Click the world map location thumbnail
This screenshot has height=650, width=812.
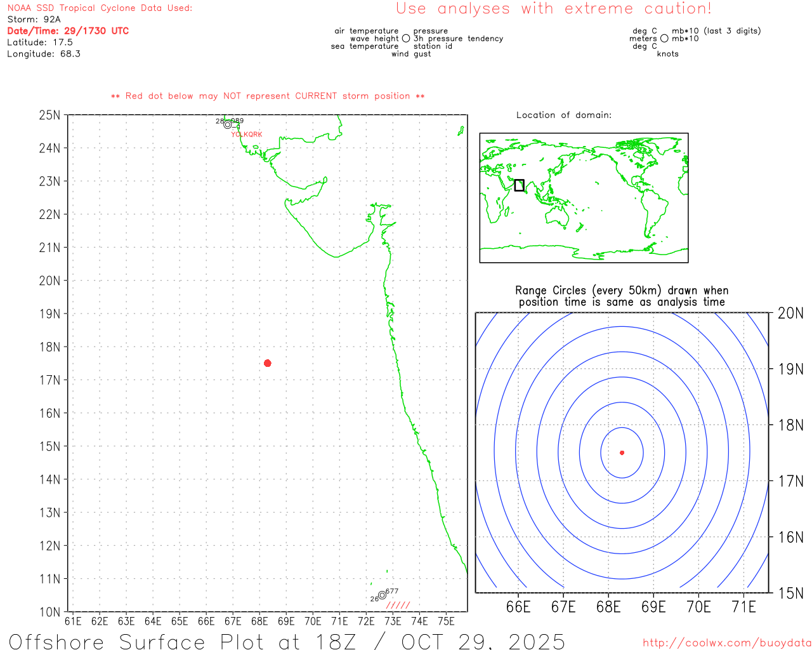(584, 198)
